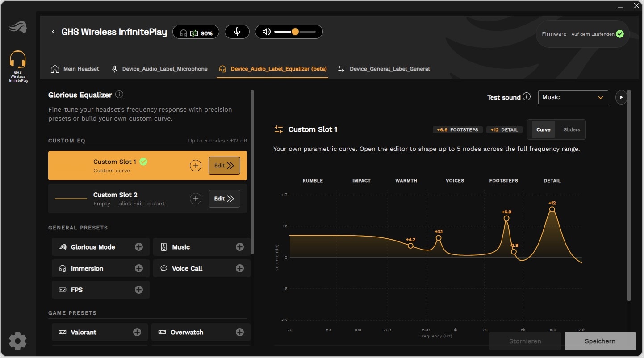This screenshot has height=358, width=644.
Task: Add the Glorious Mode preset
Action: [x=139, y=247]
